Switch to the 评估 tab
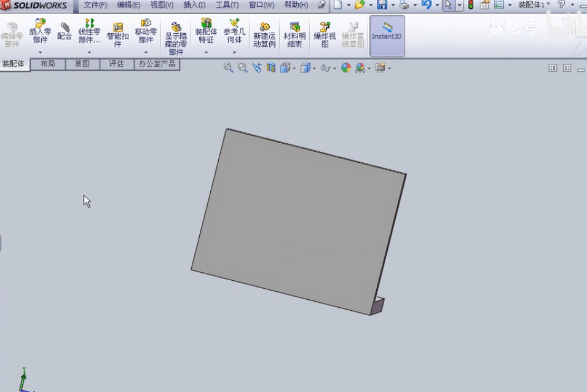The width and height of the screenshot is (587, 392). coord(116,64)
